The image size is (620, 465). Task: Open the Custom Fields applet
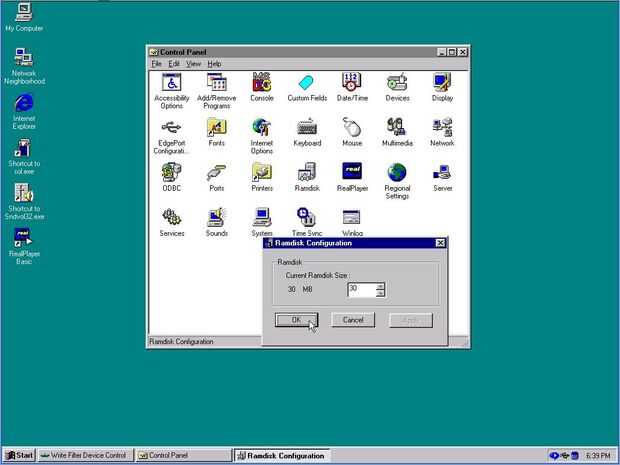click(x=307, y=87)
